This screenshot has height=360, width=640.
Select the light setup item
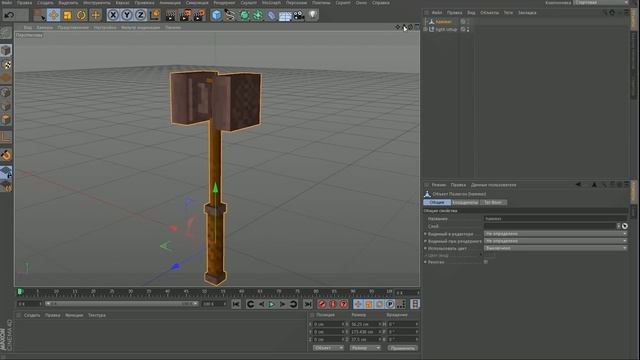[x=446, y=29]
